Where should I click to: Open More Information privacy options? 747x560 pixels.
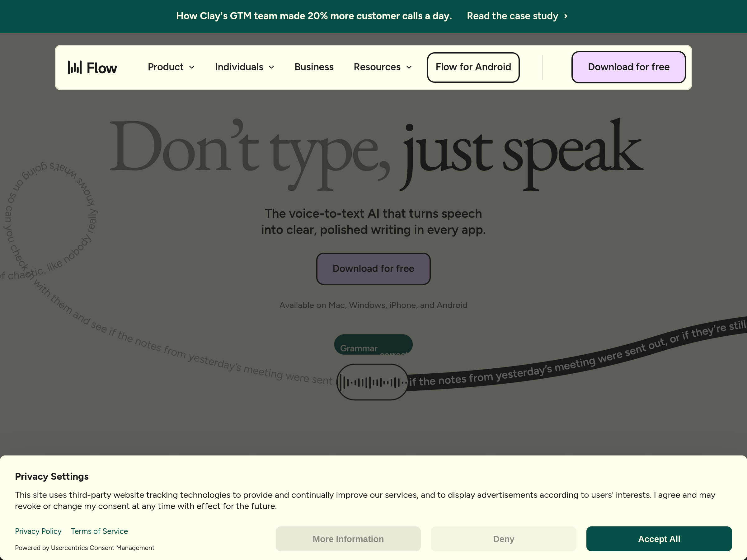pos(348,539)
